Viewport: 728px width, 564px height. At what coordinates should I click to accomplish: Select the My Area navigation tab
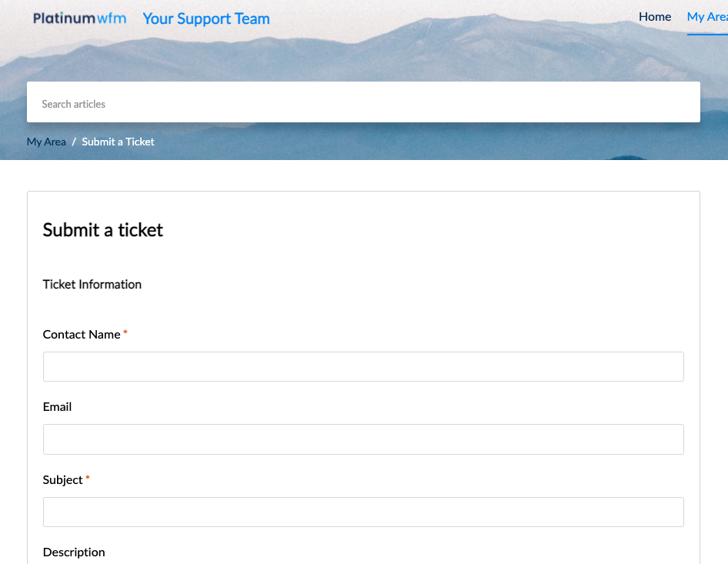(x=707, y=17)
